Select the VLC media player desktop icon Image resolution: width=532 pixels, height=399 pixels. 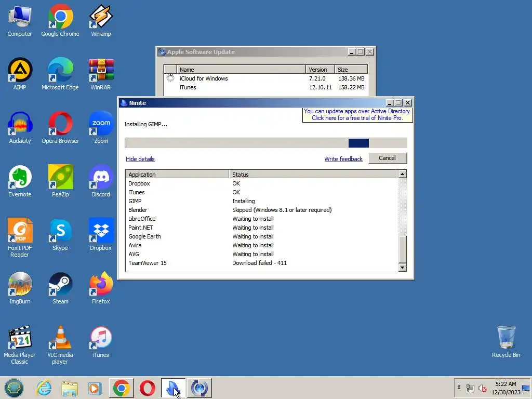60,345
